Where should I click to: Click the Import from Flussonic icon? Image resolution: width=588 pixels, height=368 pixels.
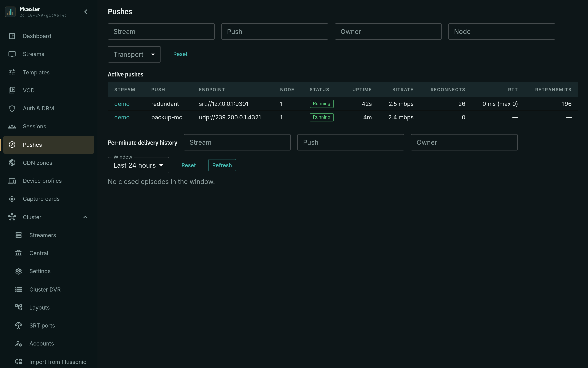tap(18, 362)
